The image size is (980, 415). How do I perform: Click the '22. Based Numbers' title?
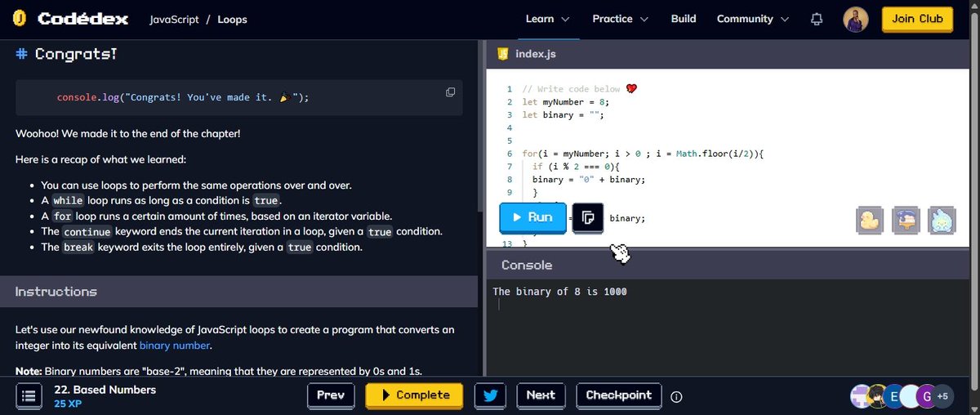105,390
